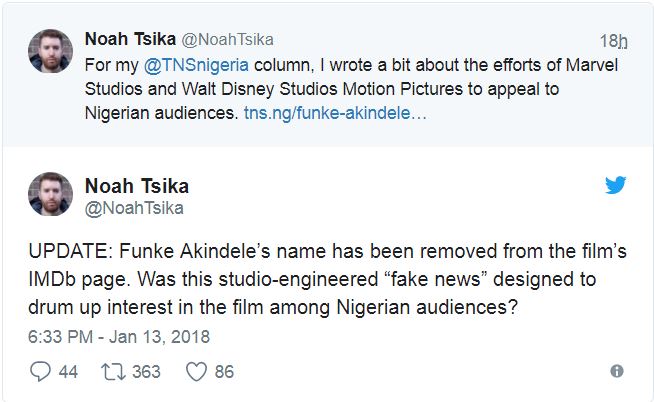Click the @NoahTsika handle under the bold name
The width and height of the screenshot is (654, 402).
click(133, 207)
